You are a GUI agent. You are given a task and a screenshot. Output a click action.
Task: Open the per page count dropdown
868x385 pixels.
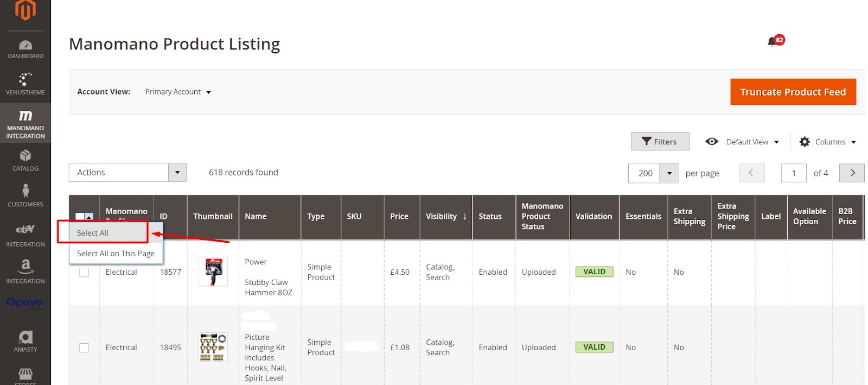pyautogui.click(x=669, y=173)
